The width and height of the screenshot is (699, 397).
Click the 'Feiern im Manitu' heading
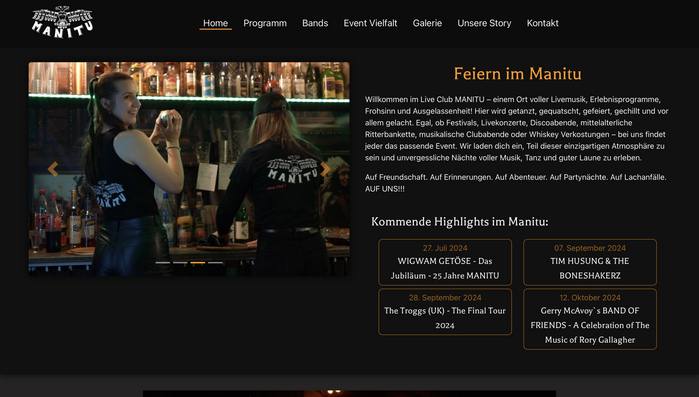[x=517, y=74]
